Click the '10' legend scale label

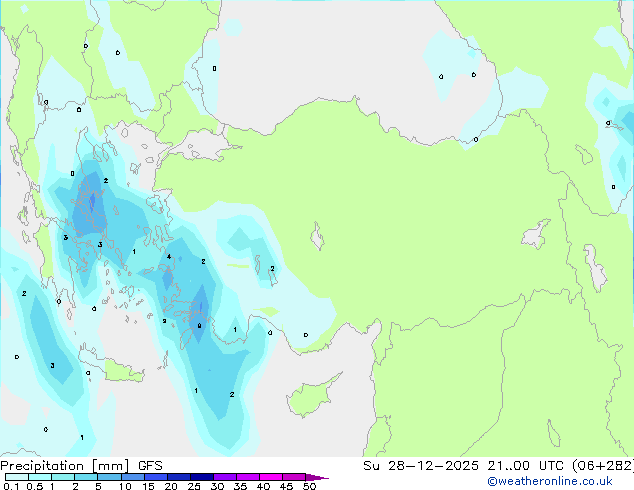[x=125, y=486]
